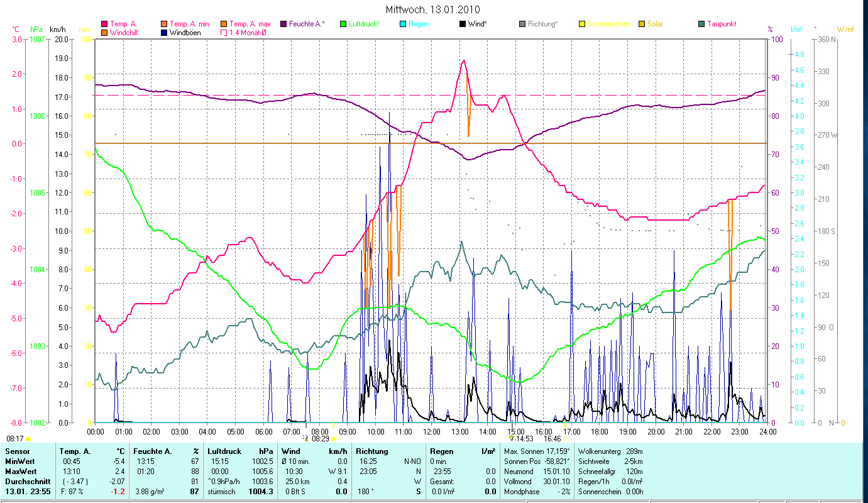Click the hPa axis unit label
868x503 pixels.
tap(35, 30)
